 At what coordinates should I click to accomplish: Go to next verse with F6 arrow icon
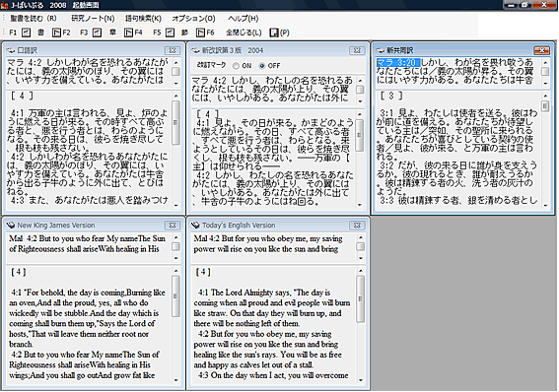point(200,33)
